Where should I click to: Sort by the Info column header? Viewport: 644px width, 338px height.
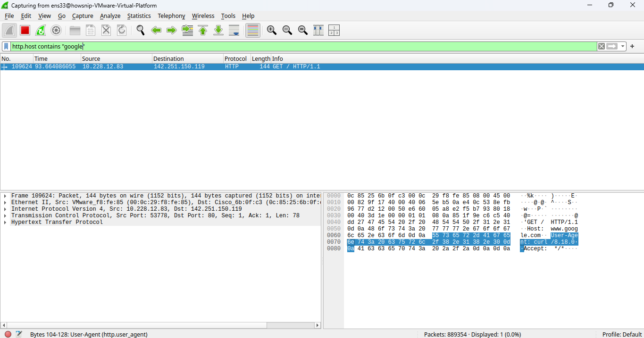click(x=458, y=59)
